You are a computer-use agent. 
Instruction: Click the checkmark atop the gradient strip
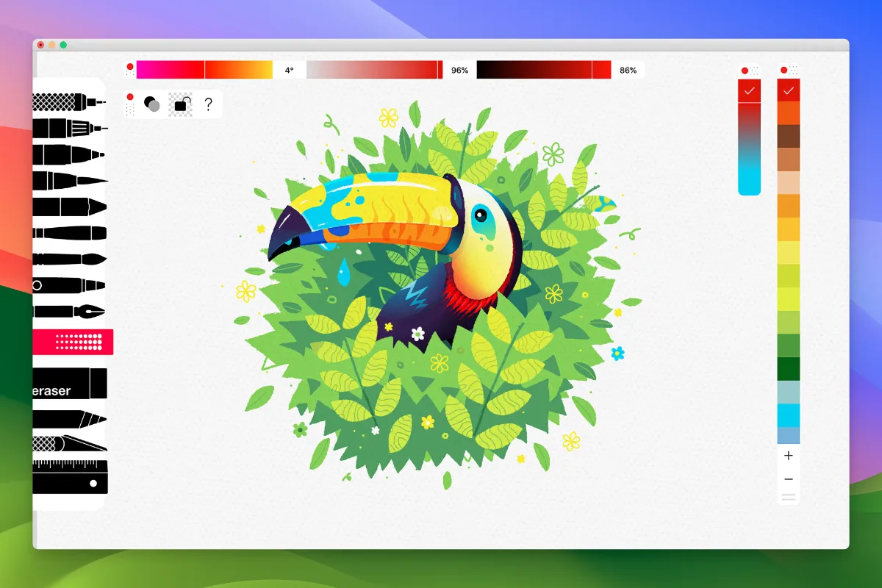point(749,90)
